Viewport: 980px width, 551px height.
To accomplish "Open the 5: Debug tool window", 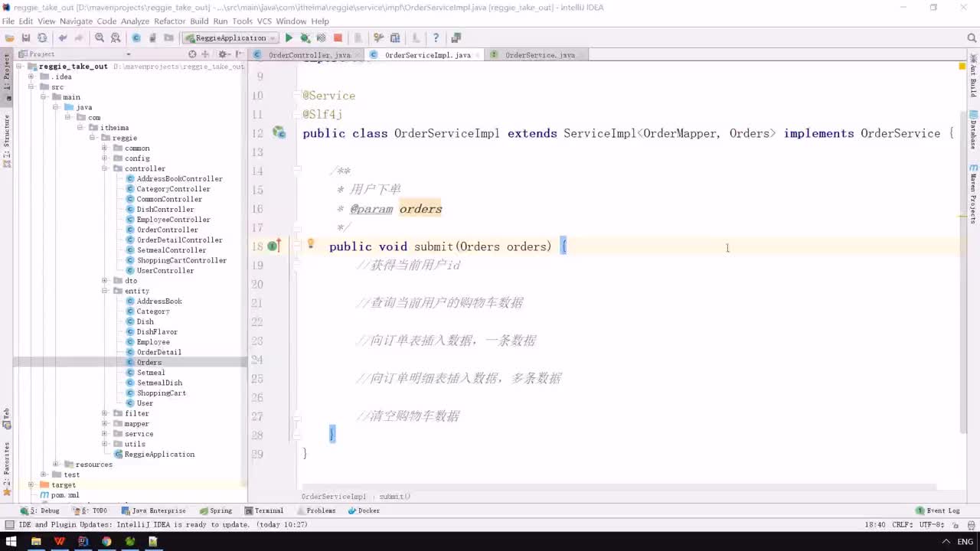I will coord(40,510).
